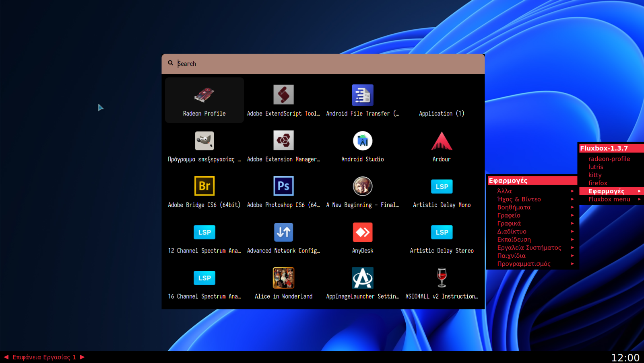This screenshot has width=644, height=363.
Task: Open ASIO4ALL v2 Instruction wine icon
Action: point(442,278)
